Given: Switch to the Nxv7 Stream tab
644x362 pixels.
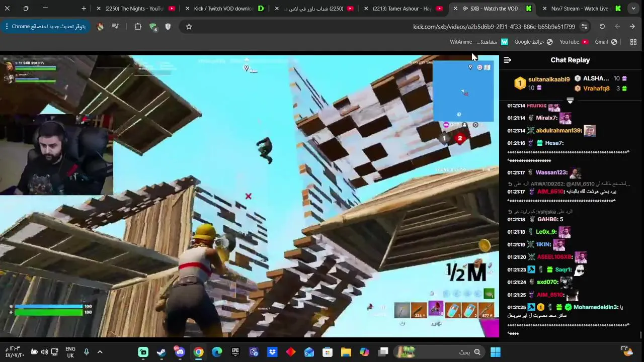Looking at the screenshot, I should point(580,9).
